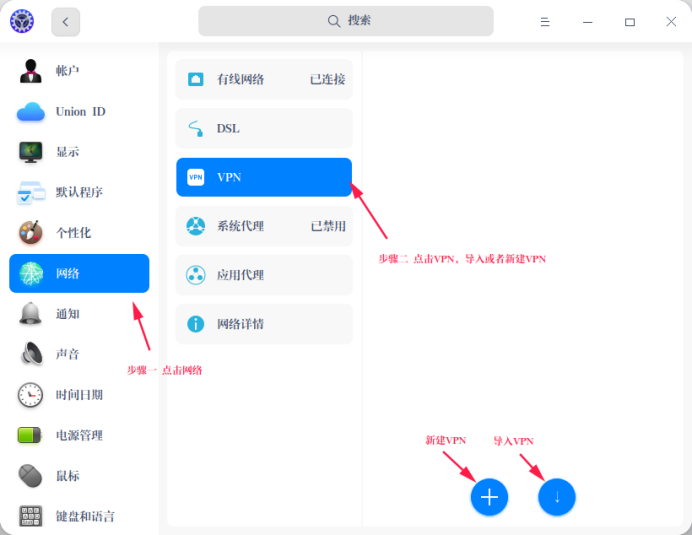Image resolution: width=692 pixels, height=535 pixels.
Task: Open 时间日期 clock icon
Action: (30, 395)
